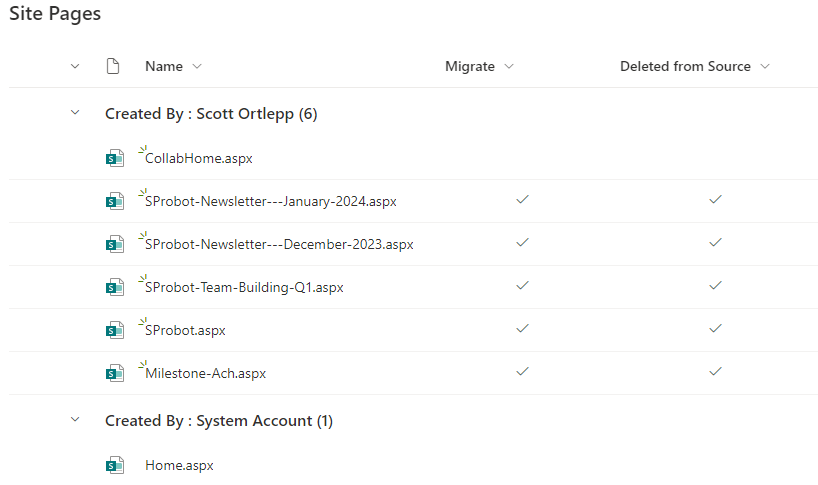Click the Deleted from Source checkmark for December-2023 newsletter

pos(715,242)
